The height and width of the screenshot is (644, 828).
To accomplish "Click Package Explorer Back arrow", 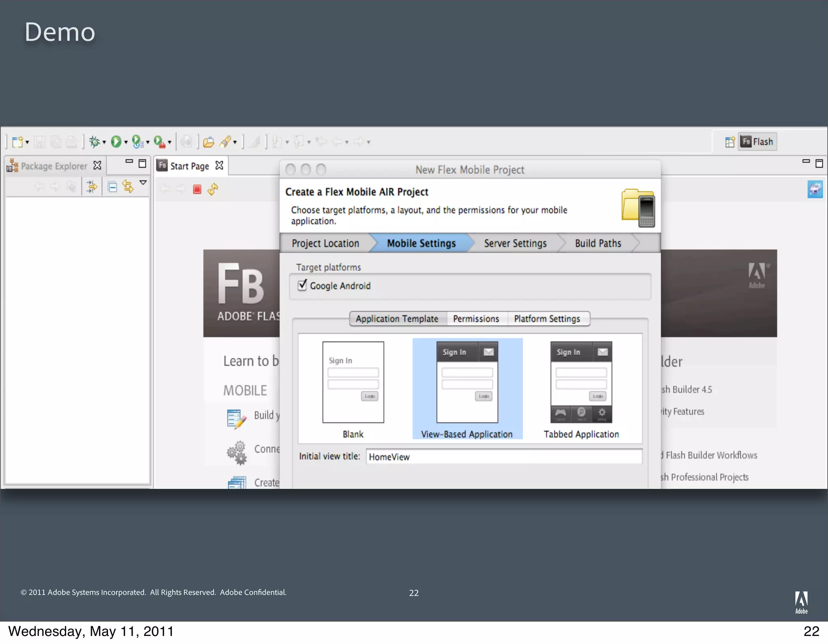I will pos(39,186).
